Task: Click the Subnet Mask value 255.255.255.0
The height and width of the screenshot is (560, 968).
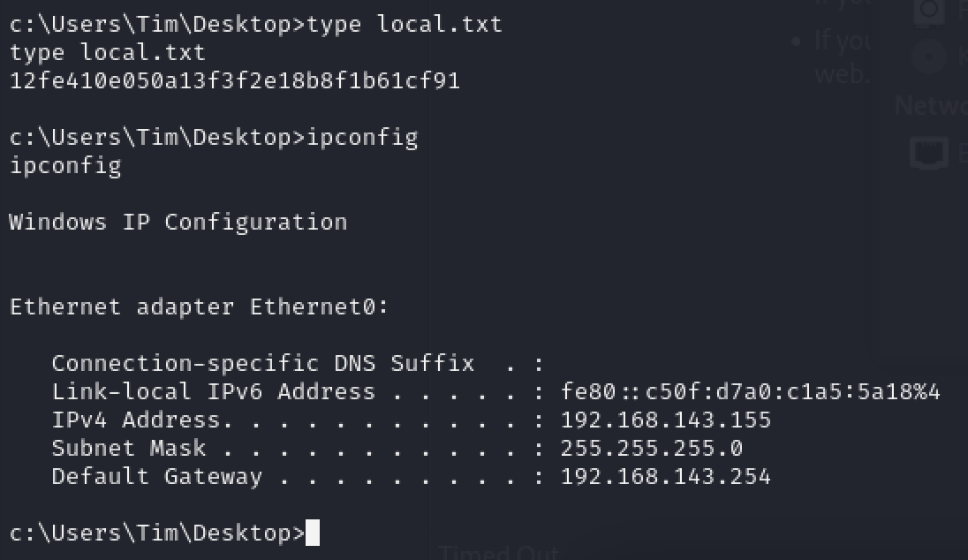Action: 651,449
